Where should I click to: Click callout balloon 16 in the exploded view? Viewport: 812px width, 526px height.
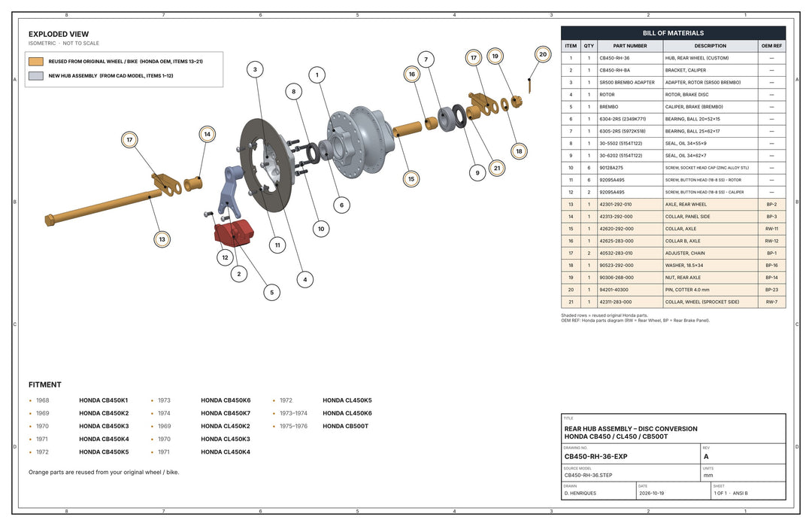point(412,74)
